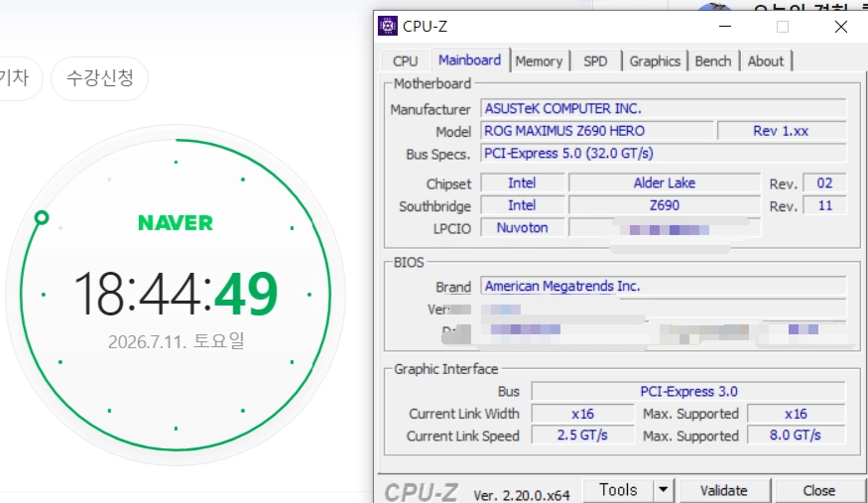The width and height of the screenshot is (868, 503).
Task: Switch to the Graphics tab
Action: coord(655,61)
